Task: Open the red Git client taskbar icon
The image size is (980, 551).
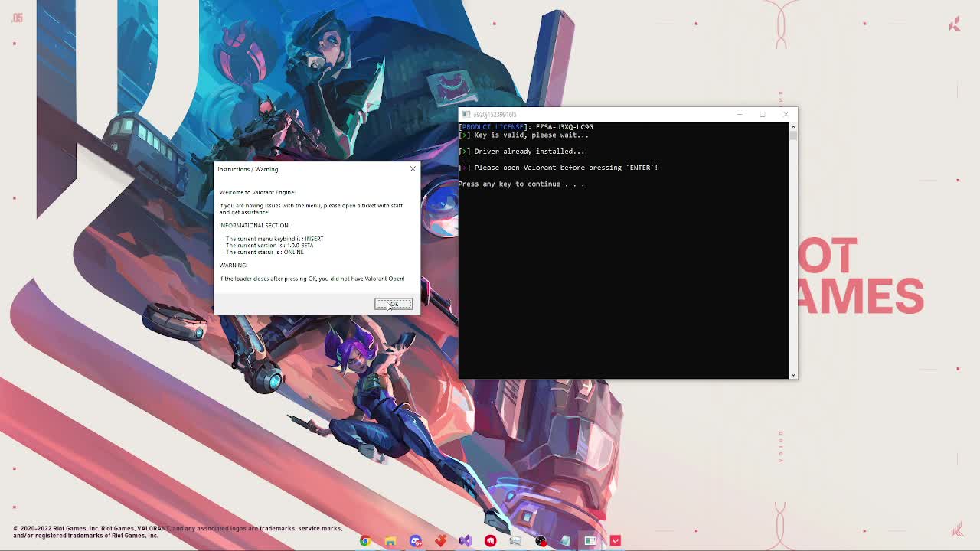Action: tap(440, 541)
